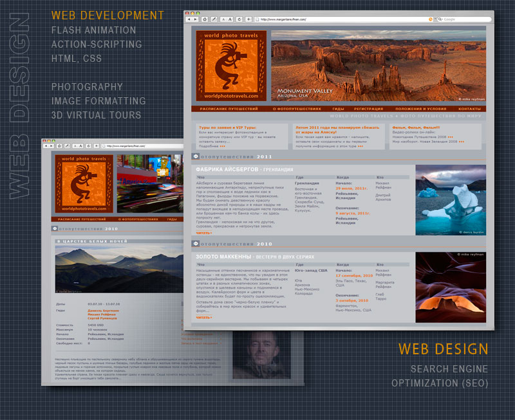The width and height of the screenshot is (515, 420).
Task: Focus the front browser address bar
Action: (344, 19)
